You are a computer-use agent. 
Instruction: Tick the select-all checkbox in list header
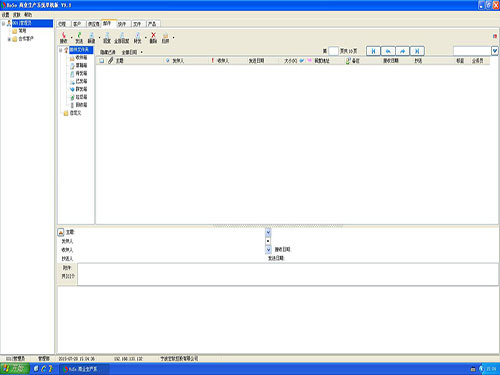[102, 61]
